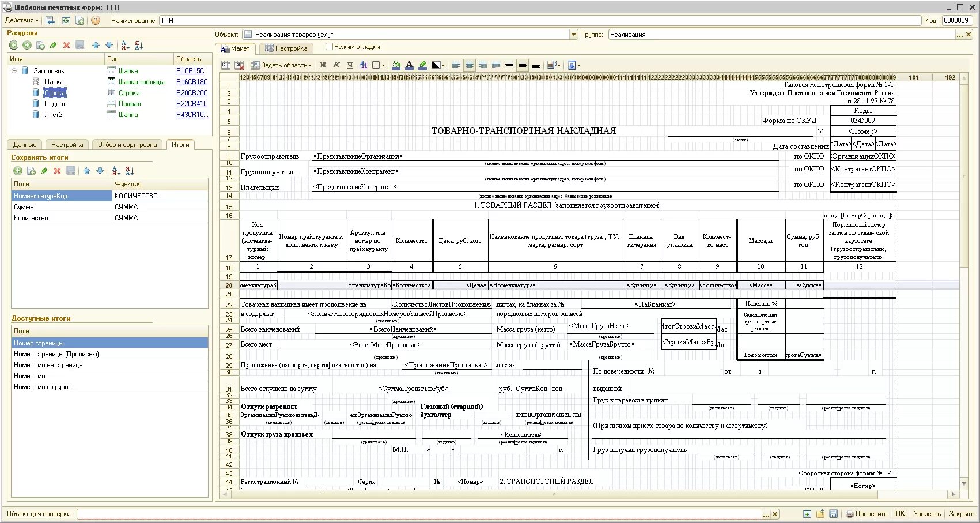Align cell text right
The height and width of the screenshot is (523, 980).
pos(483,65)
